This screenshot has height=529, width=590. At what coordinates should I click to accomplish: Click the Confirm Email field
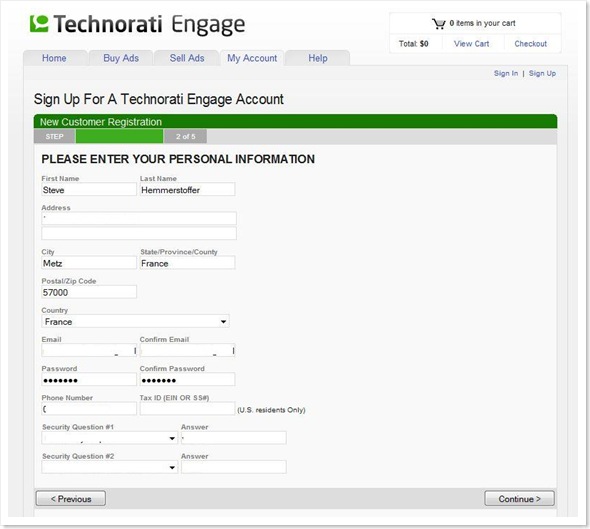(187, 351)
